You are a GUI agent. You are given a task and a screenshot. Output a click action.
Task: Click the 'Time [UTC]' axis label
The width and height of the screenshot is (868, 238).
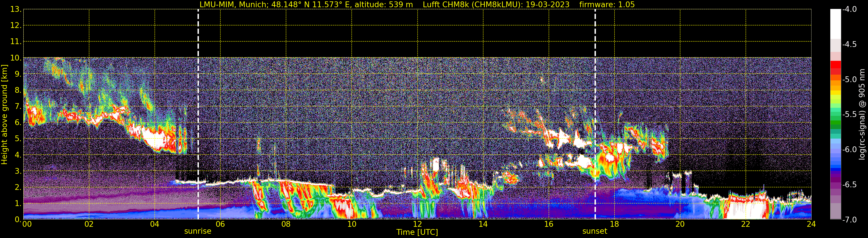417,232
